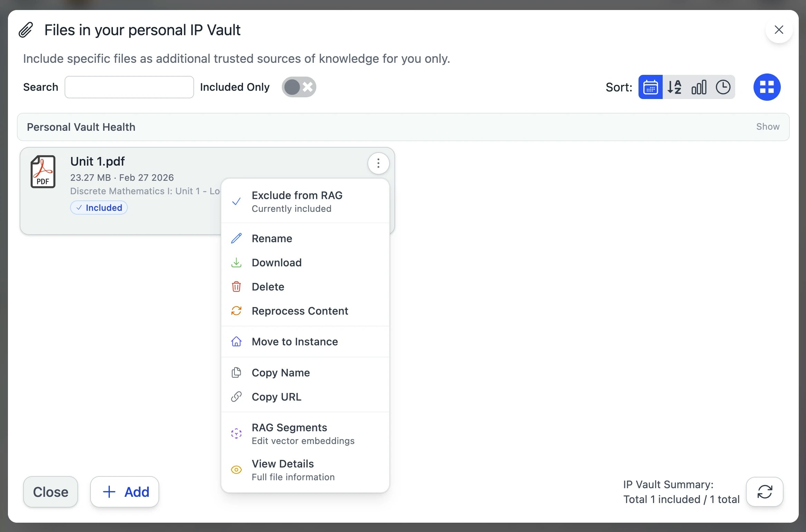Close the IP Vault dialog via Close button
Image resolution: width=806 pixels, height=532 pixels.
50,492
